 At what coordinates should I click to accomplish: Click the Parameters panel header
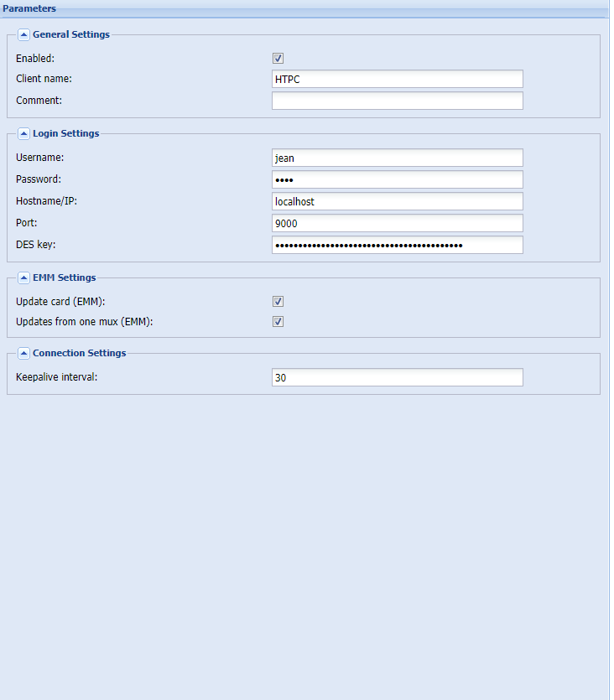30,8
